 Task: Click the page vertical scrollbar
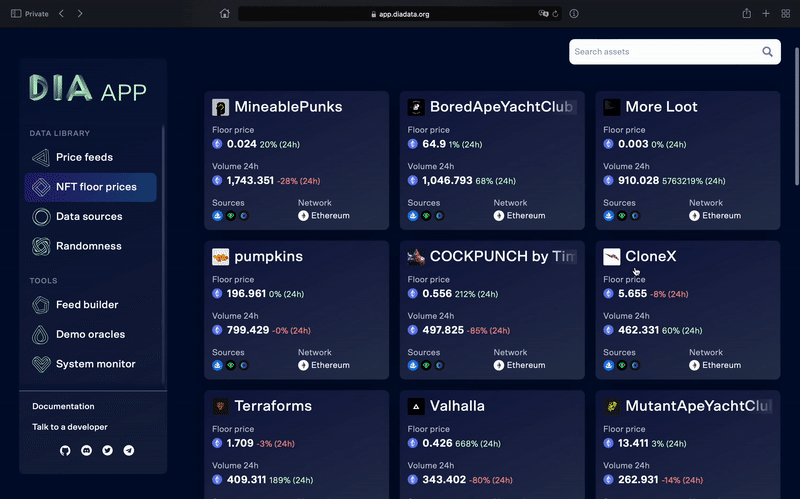point(797,116)
